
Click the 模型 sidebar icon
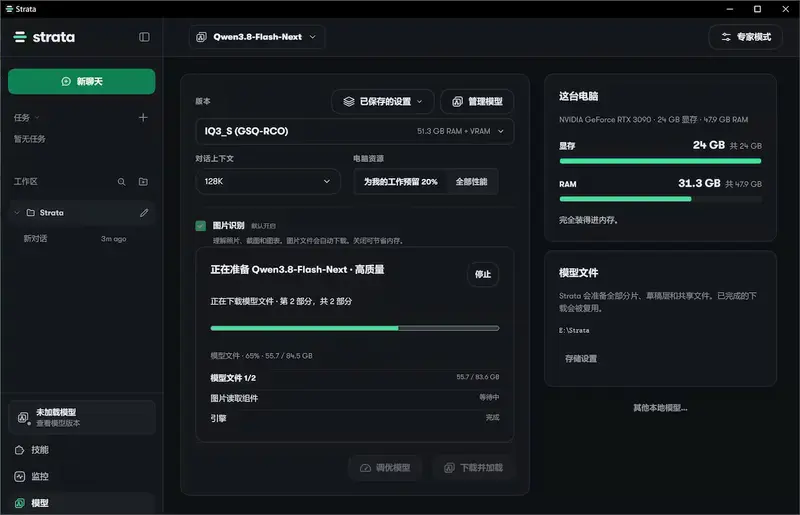click(x=19, y=503)
